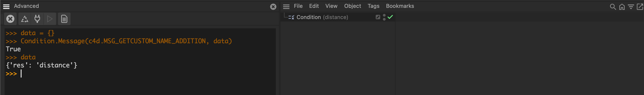The image size is (644, 95).
Task: Click the document page icon in console toolbar
Action: [64, 19]
